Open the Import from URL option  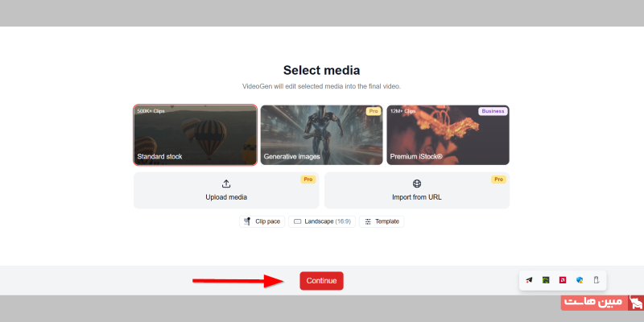click(417, 191)
